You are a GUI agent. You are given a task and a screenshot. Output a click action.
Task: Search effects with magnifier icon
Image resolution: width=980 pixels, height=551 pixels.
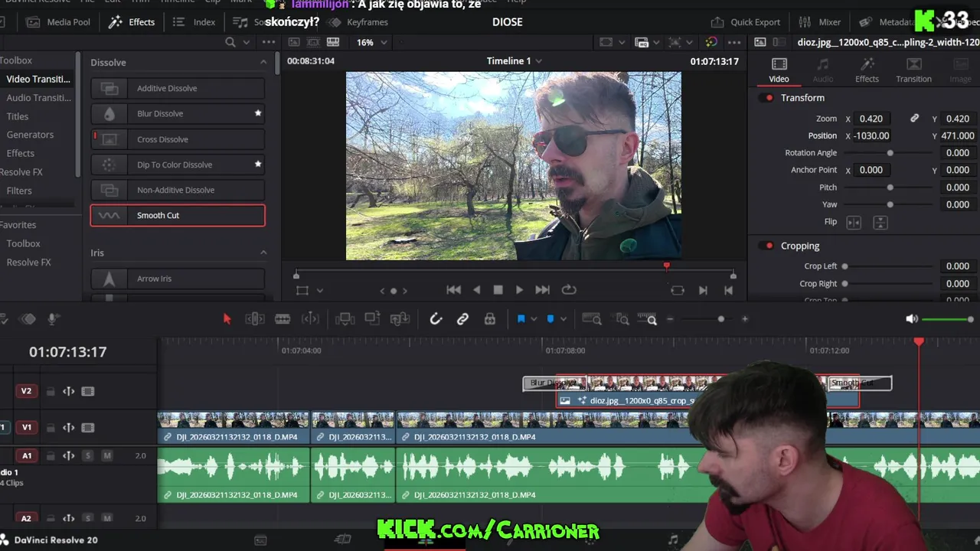(230, 42)
